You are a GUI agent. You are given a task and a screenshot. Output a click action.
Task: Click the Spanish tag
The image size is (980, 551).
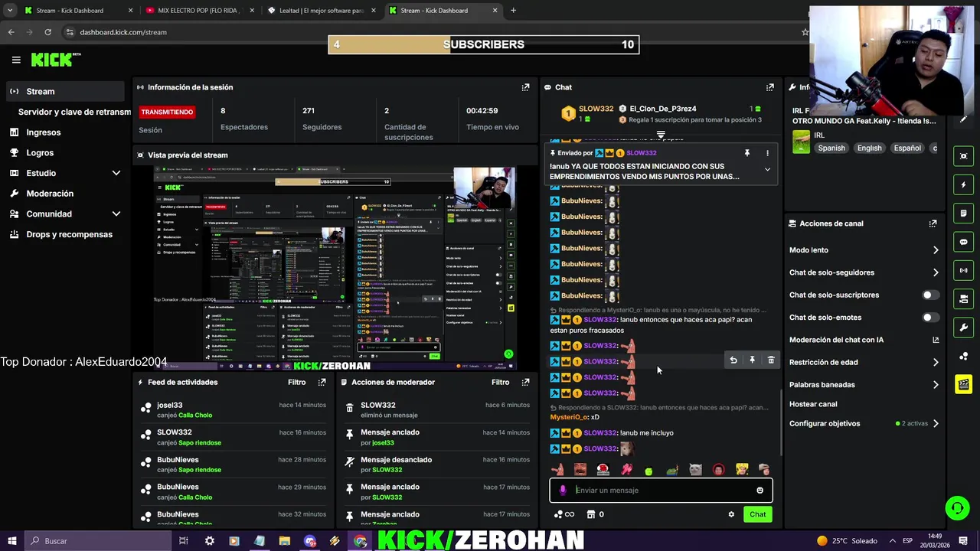831,148
